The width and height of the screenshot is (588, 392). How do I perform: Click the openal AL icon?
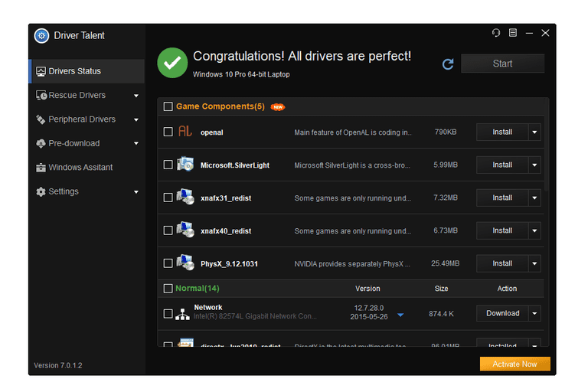click(185, 132)
